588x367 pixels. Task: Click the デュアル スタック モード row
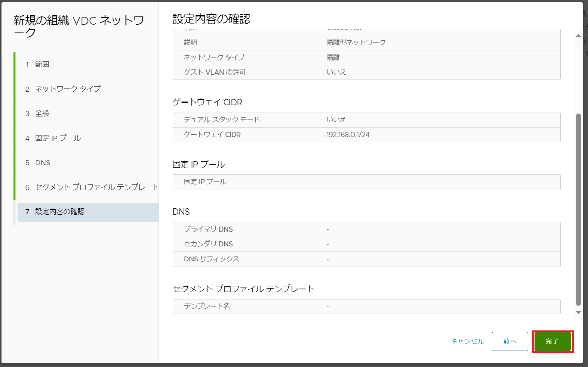tap(366, 120)
